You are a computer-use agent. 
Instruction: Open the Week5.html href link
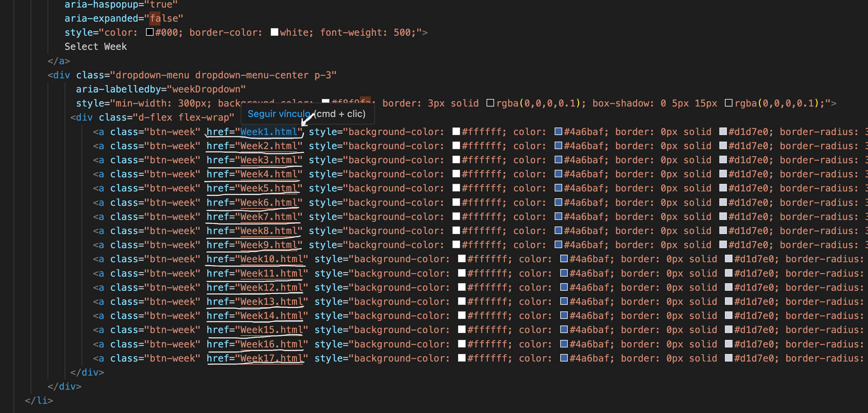[269, 188]
